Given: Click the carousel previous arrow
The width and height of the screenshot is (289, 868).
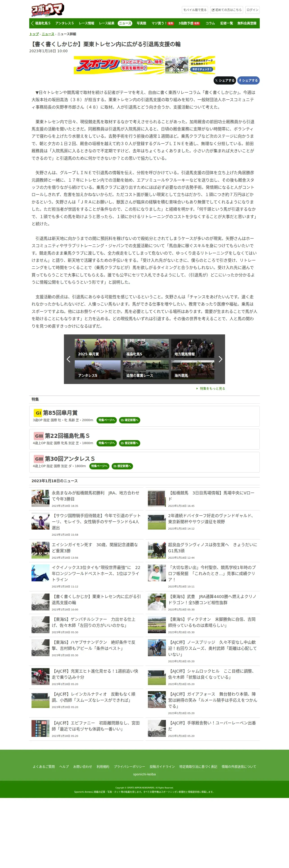Looking at the screenshot, I should (x=68, y=359).
